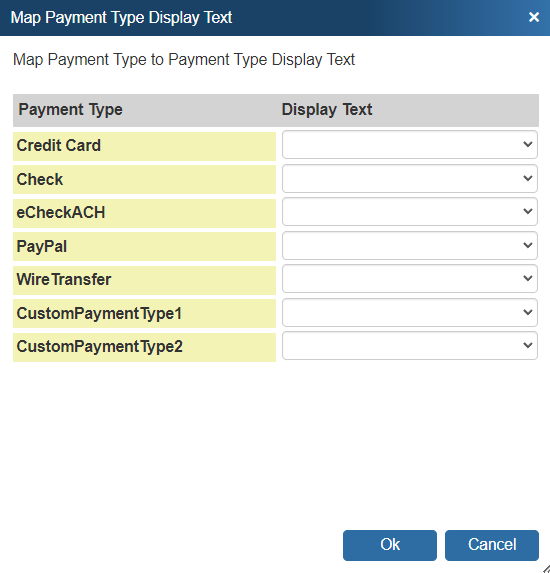Viewport: 550px width, 573px height.
Task: Close the Map Payment Type dialog
Action: (x=534, y=17)
